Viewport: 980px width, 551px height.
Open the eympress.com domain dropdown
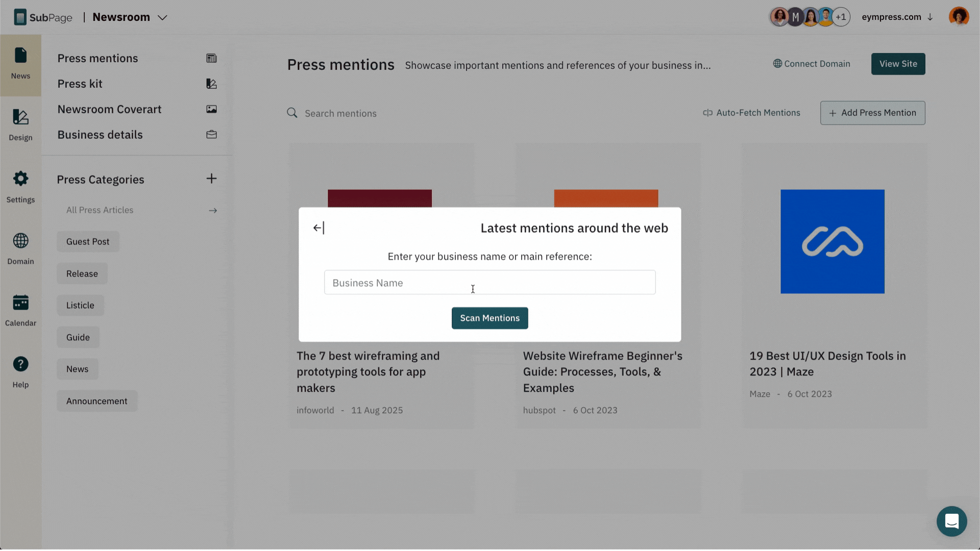[897, 17]
